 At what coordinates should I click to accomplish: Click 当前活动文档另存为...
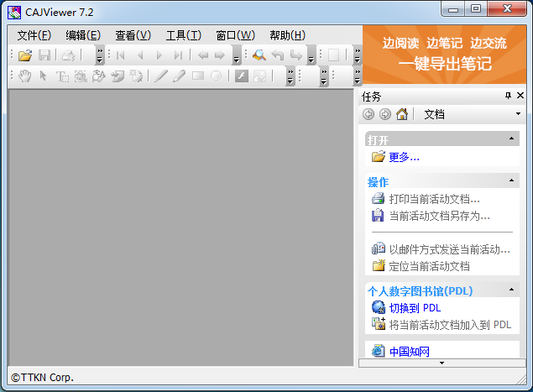[x=440, y=216]
